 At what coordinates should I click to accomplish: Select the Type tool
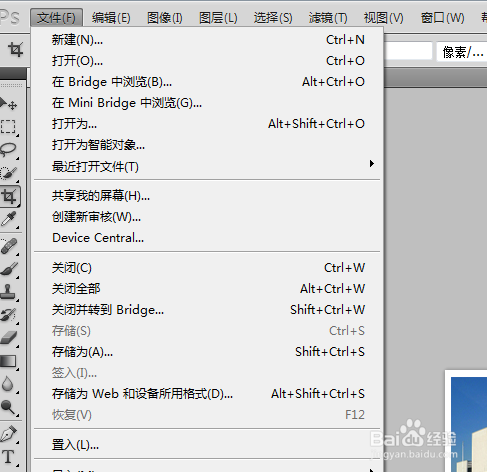(9, 457)
